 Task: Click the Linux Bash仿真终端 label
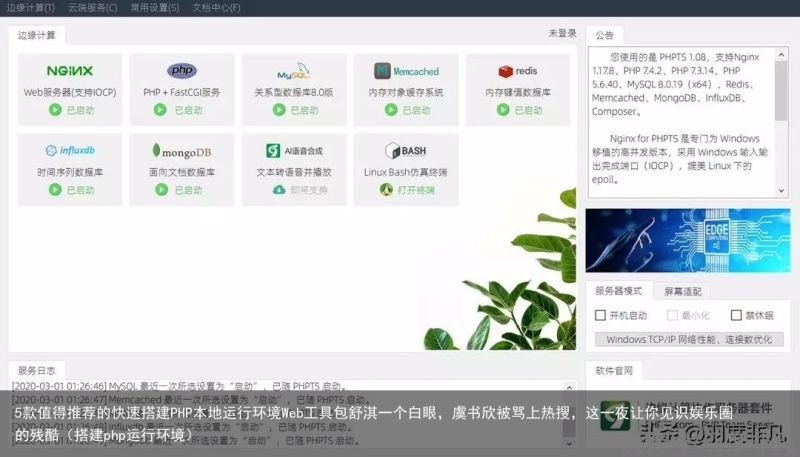pyautogui.click(x=406, y=172)
